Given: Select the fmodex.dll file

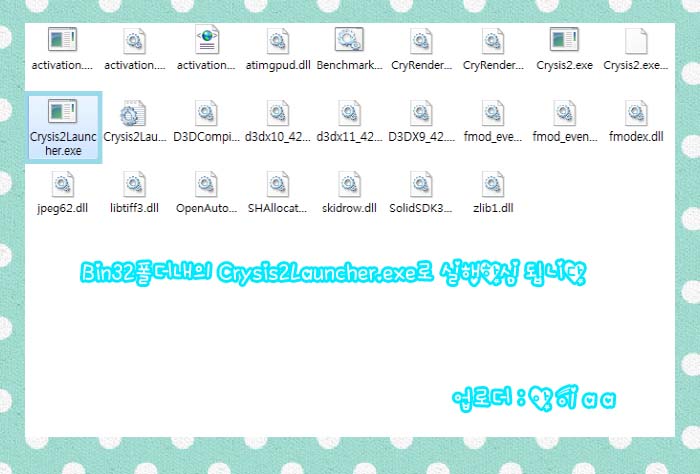Looking at the screenshot, I should pyautogui.click(x=636, y=121).
